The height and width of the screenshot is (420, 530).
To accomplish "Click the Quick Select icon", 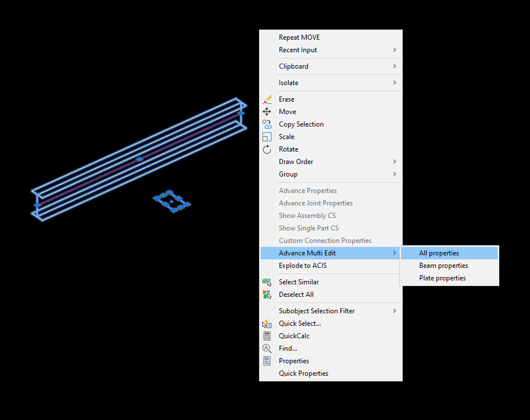I will [x=267, y=324].
